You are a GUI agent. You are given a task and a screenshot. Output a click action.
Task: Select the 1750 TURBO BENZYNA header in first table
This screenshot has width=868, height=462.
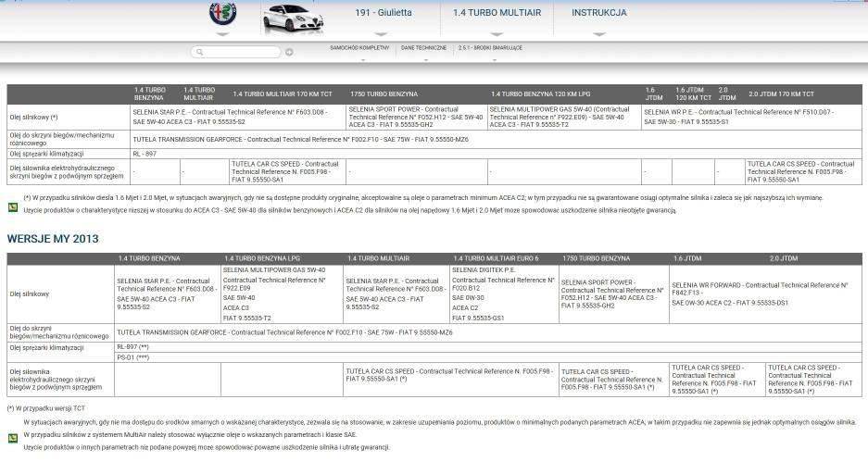(x=384, y=94)
